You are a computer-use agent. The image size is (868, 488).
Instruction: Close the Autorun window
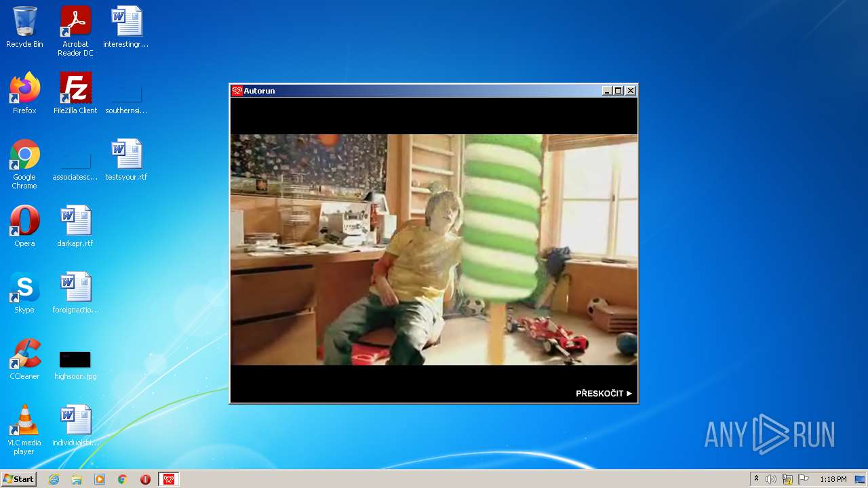coord(631,91)
